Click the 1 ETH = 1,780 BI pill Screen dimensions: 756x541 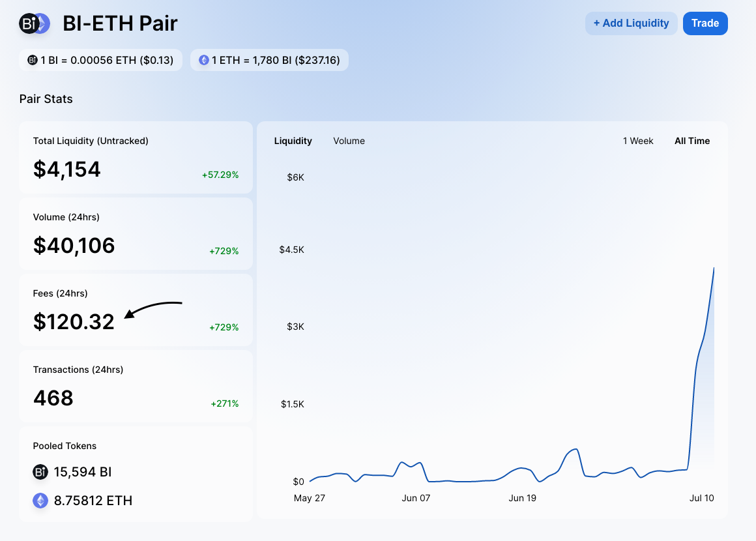click(x=269, y=60)
